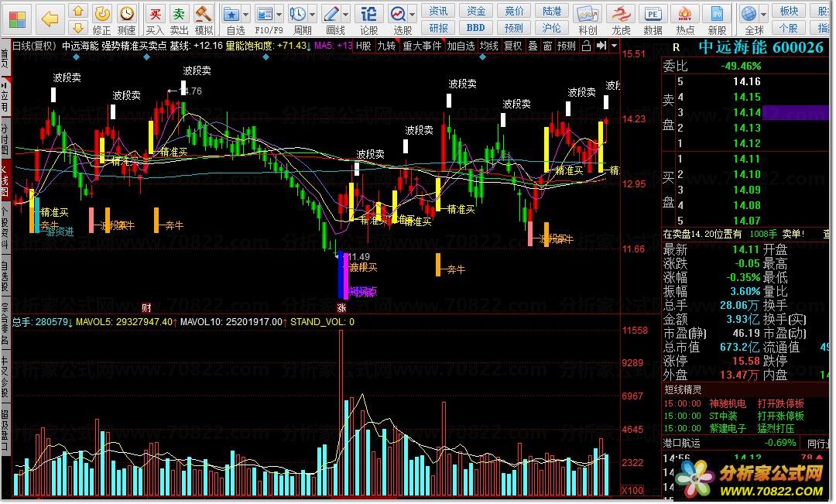Click the BBD button
Screen dimensions: 836x504
tap(476, 28)
